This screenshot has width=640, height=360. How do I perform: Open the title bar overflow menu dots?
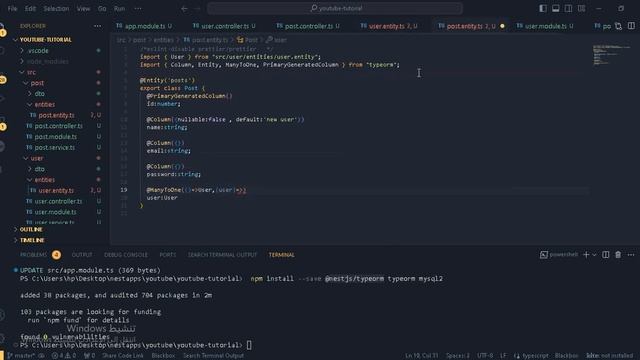point(138,8)
